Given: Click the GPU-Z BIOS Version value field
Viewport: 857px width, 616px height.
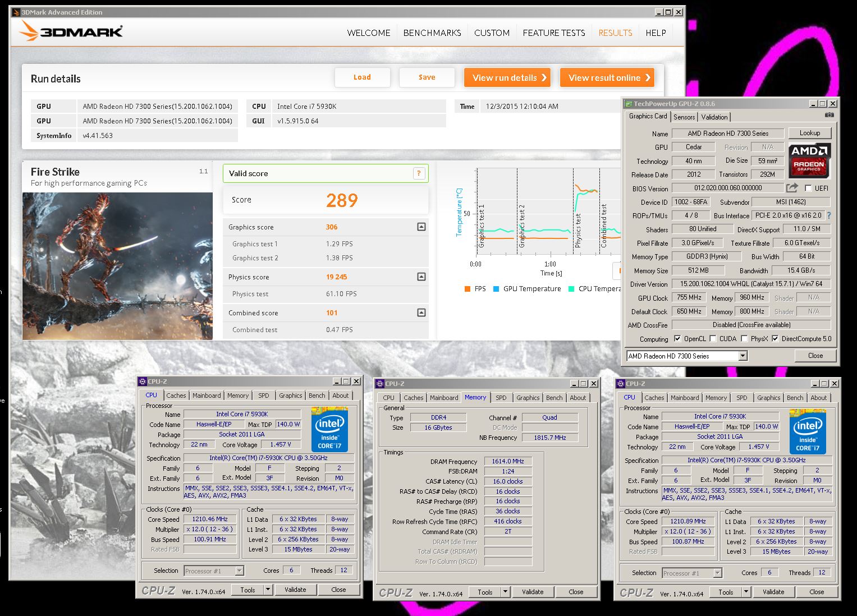Looking at the screenshot, I should pos(728,188).
